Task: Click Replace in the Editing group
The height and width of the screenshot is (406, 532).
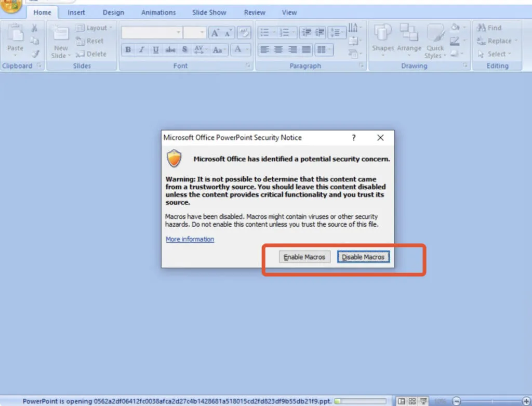Action: pyautogui.click(x=497, y=41)
